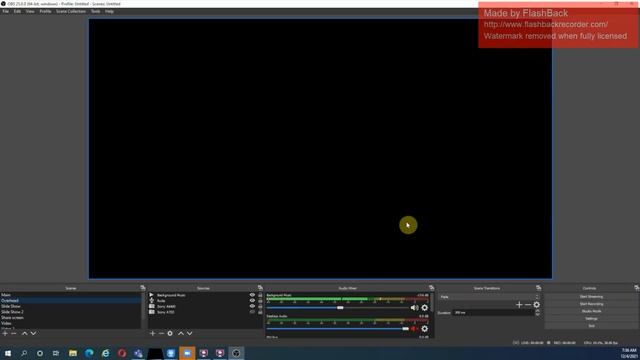The image size is (640, 360).
Task: Select the Overhead scene
Action: [71, 300]
